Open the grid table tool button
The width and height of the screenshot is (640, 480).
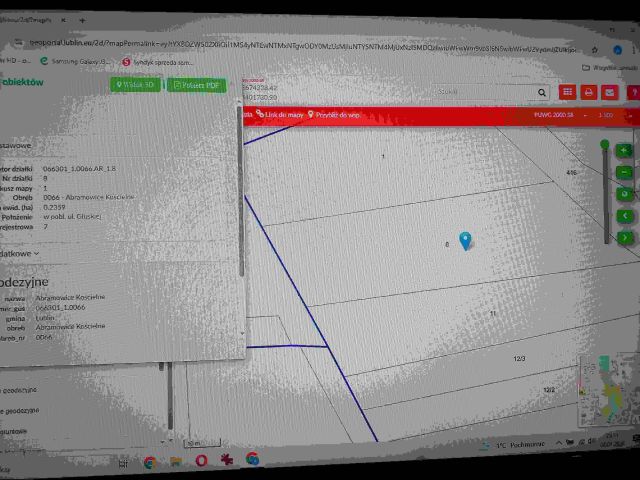pyautogui.click(x=567, y=92)
